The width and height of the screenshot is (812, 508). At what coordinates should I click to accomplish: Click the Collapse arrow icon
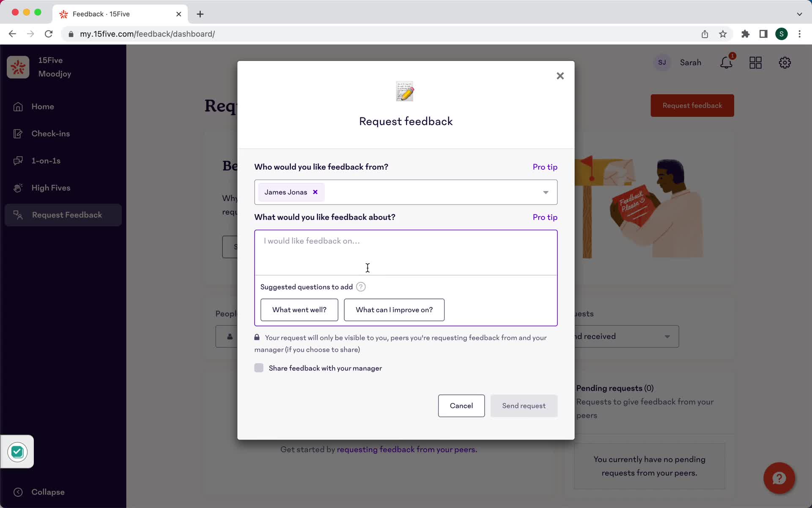coord(18,492)
